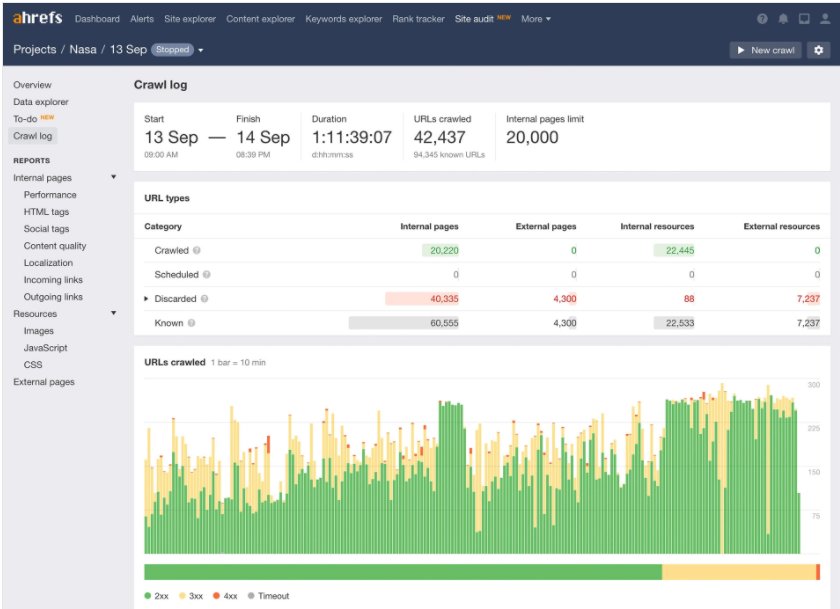Image resolution: width=840 pixels, height=609 pixels.
Task: Start a New crawl
Action: (x=765, y=50)
